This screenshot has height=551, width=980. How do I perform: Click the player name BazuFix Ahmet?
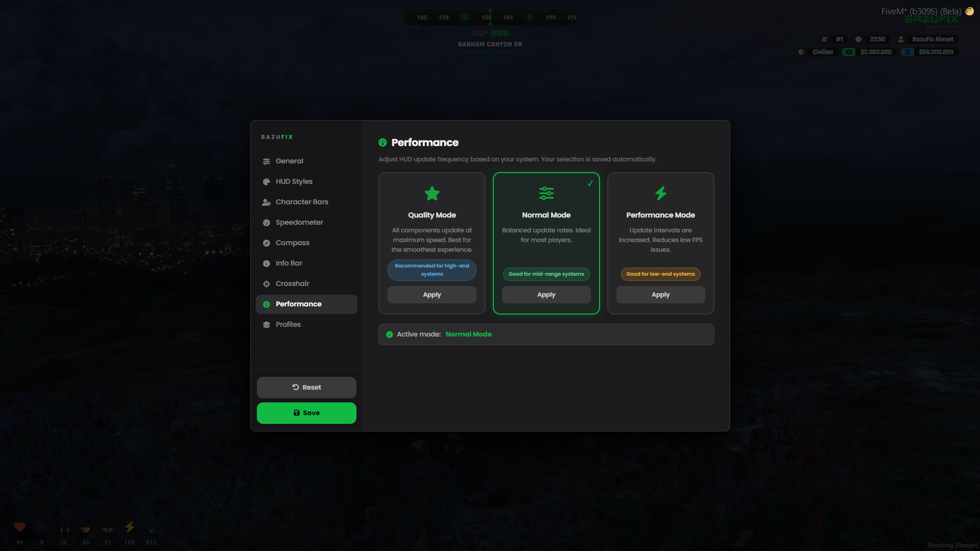pos(933,39)
